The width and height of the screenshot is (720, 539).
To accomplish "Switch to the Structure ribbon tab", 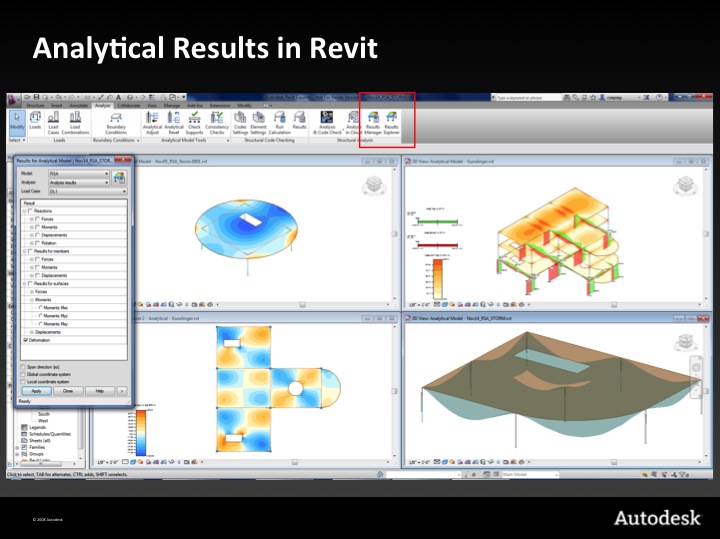I will [35, 106].
